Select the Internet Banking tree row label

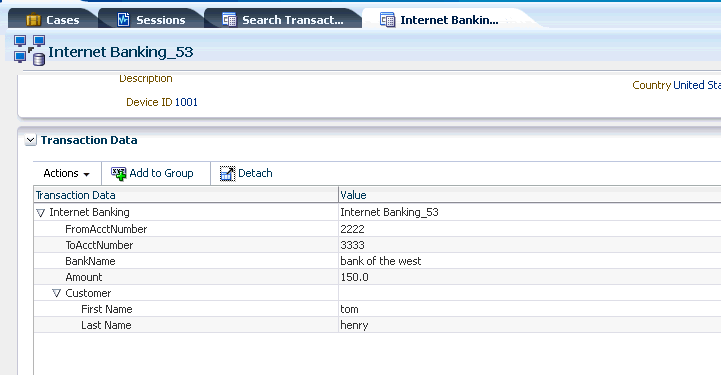tap(89, 212)
